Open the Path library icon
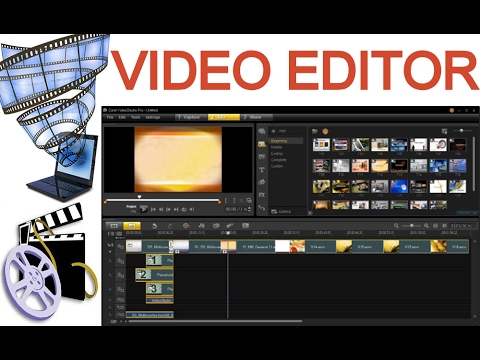480x360 pixels. 262,208
